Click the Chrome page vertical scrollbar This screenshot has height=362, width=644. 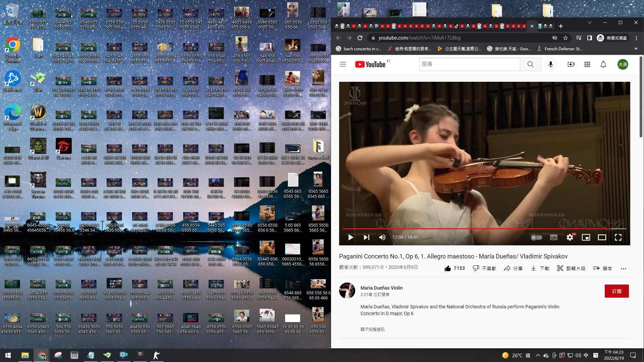pos(641,97)
